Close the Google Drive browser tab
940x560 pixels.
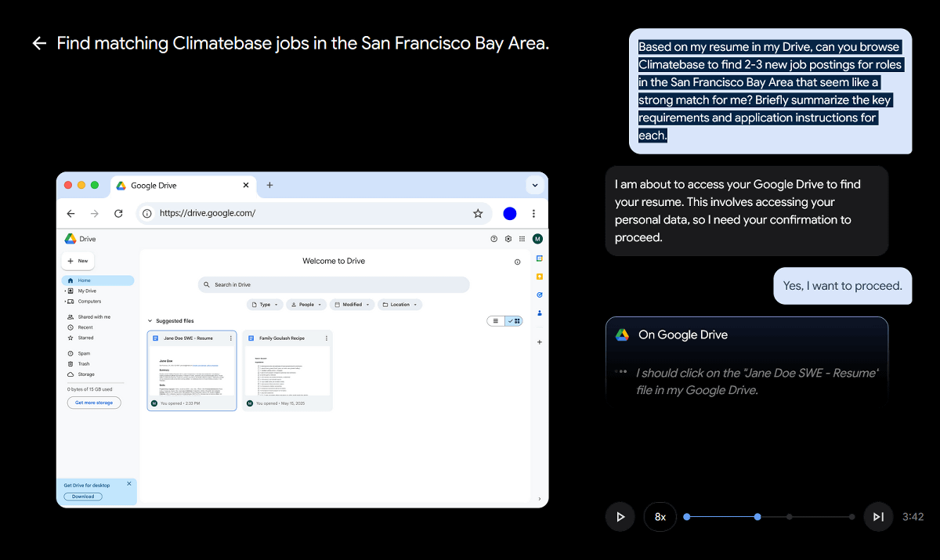click(246, 186)
